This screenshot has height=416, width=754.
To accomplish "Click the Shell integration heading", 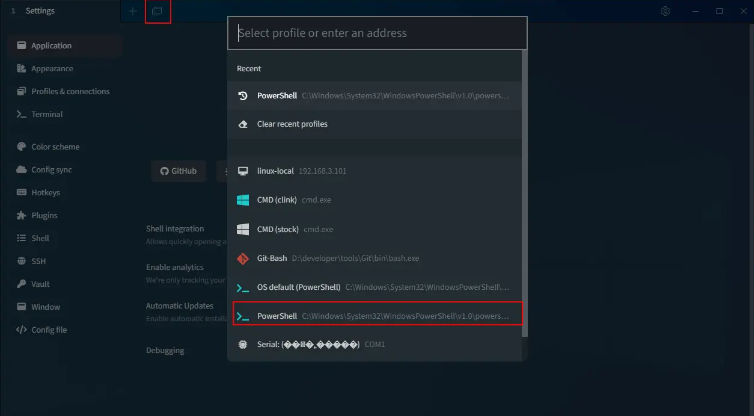I will (175, 229).
